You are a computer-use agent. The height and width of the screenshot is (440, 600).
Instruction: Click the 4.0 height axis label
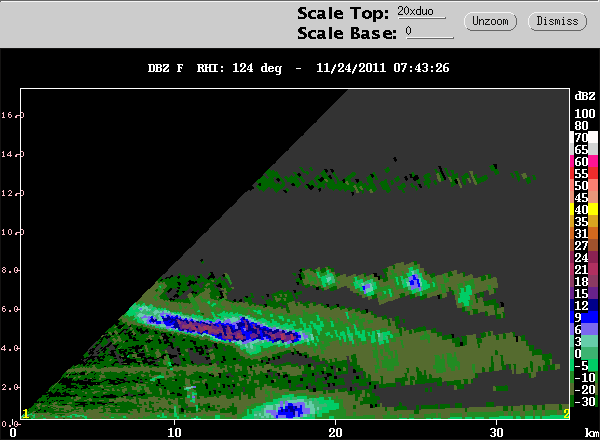11,348
